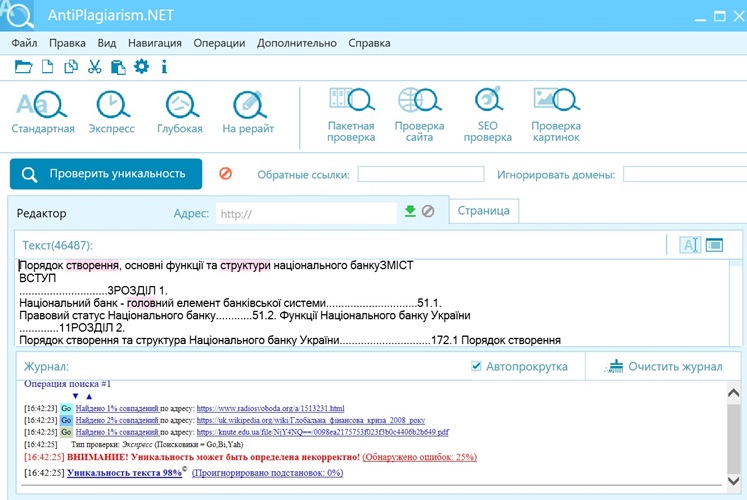This screenshot has width=747, height=500.
Task: Load page from address with green download arrow
Action: tap(410, 211)
